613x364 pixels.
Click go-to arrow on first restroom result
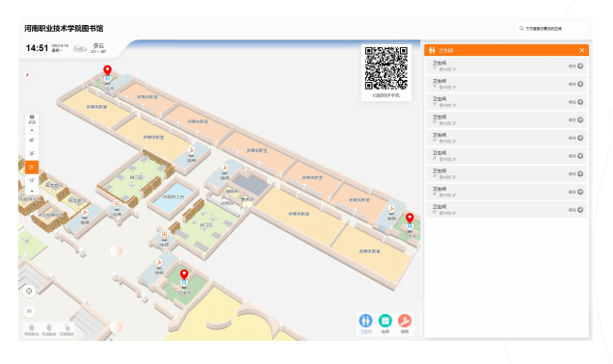coord(580,66)
